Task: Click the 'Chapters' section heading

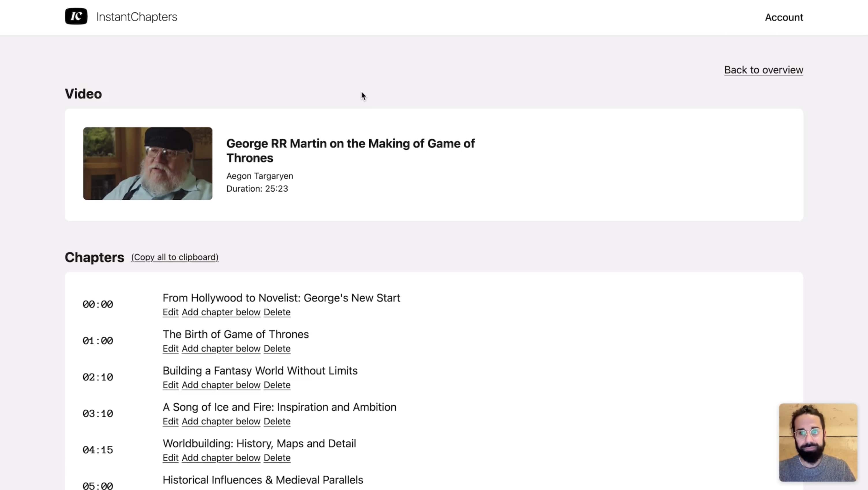Action: tap(94, 257)
